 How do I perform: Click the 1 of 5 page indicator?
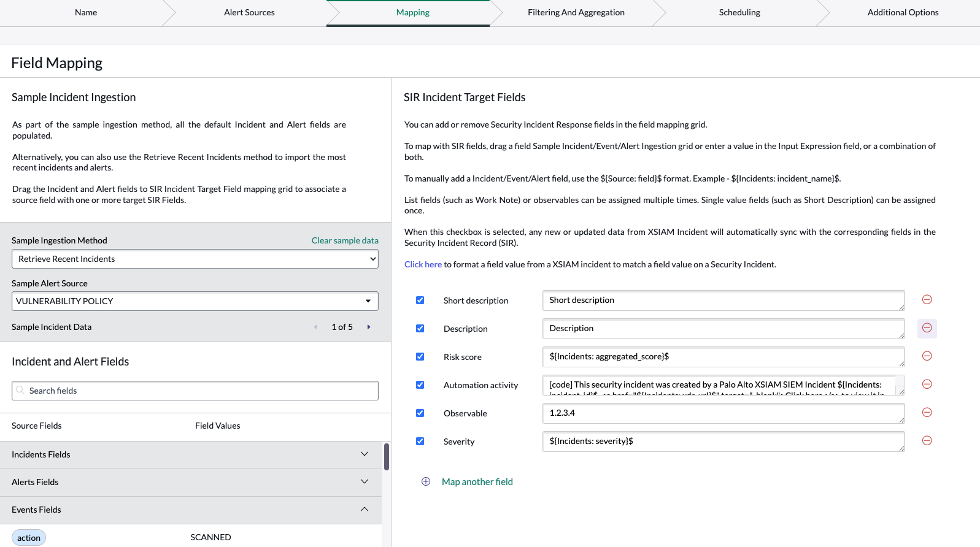pyautogui.click(x=342, y=327)
